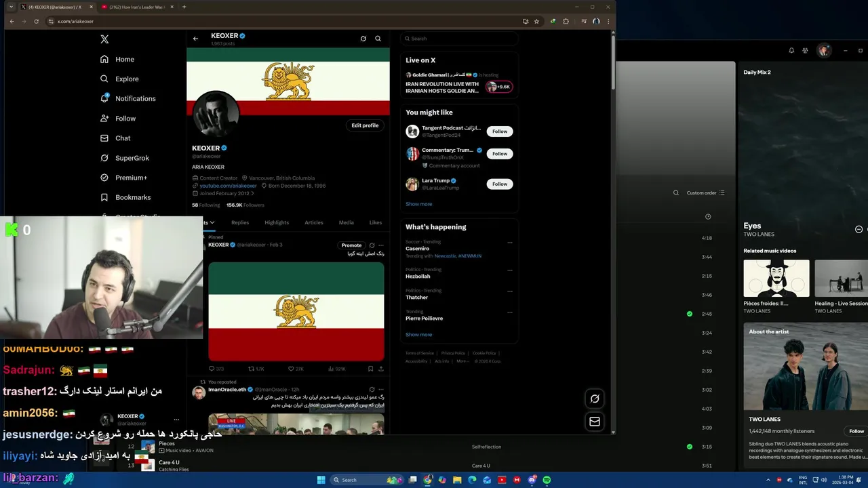Share the pinned post

click(x=380, y=369)
